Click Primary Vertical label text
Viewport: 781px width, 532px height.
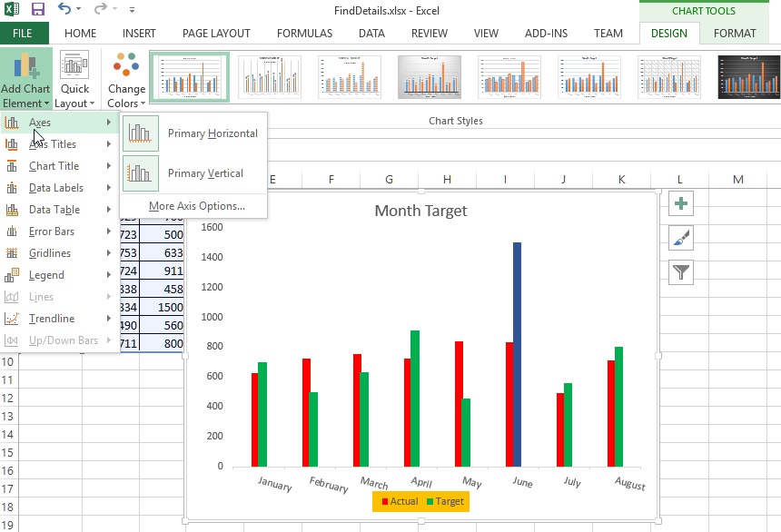click(x=205, y=173)
